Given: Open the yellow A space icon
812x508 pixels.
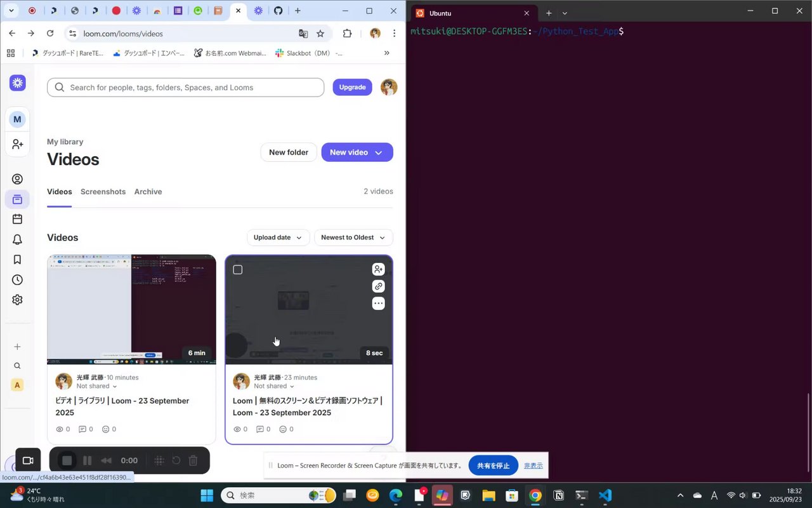Looking at the screenshot, I should 17,385.
